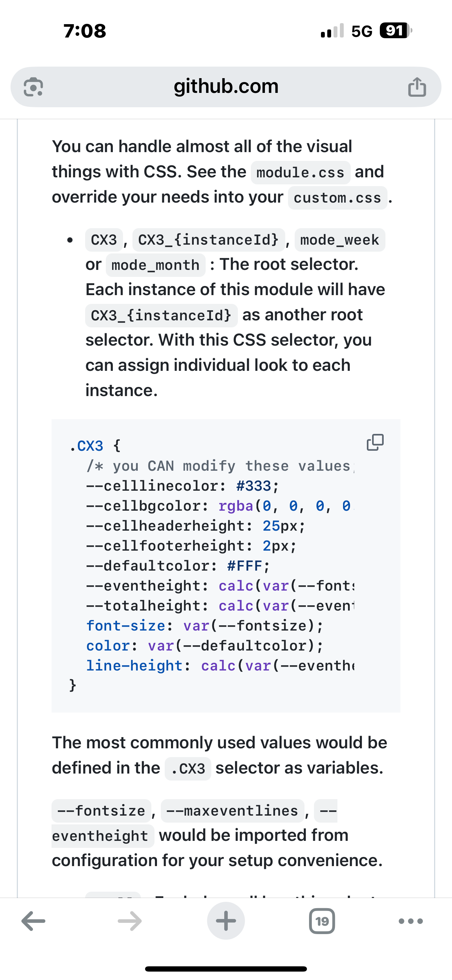Tap the mode_week code label

click(340, 240)
